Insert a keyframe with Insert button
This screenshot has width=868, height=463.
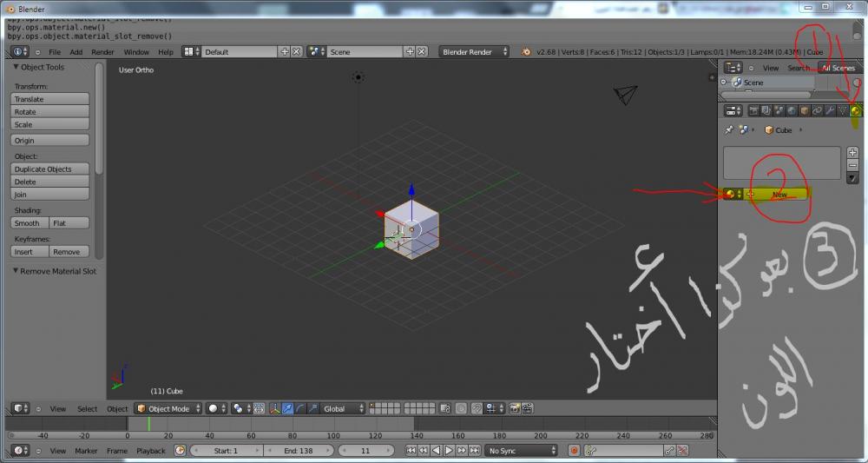[x=30, y=252]
